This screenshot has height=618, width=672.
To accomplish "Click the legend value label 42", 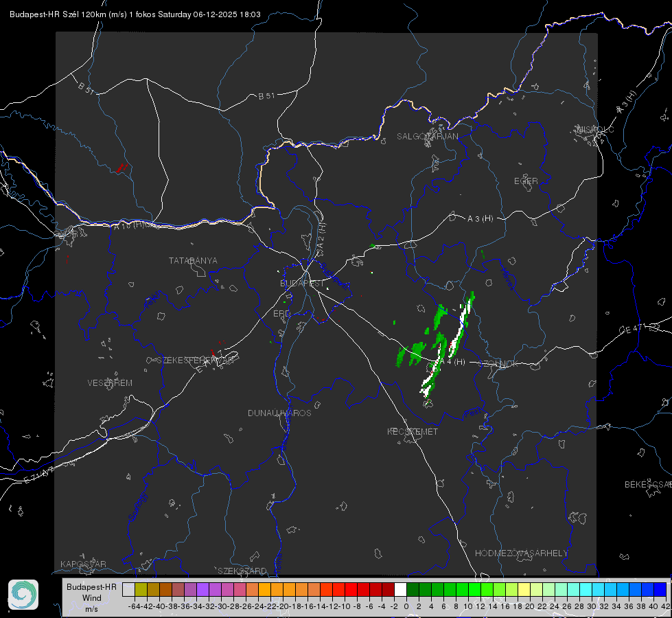I will [x=666, y=606].
